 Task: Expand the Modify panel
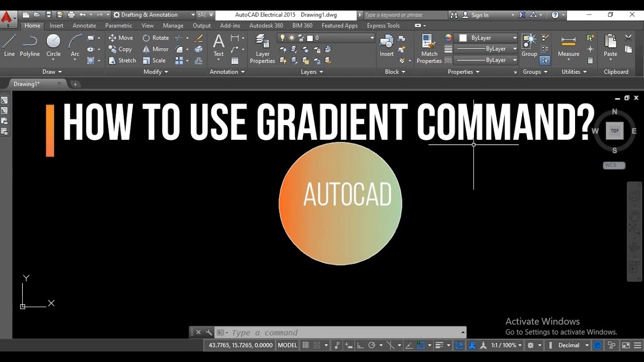click(x=155, y=72)
